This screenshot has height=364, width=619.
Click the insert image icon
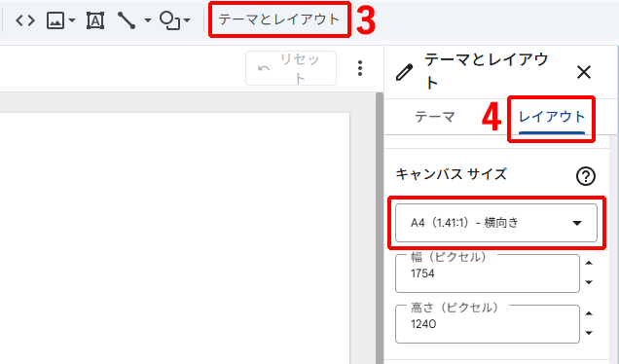[x=55, y=20]
